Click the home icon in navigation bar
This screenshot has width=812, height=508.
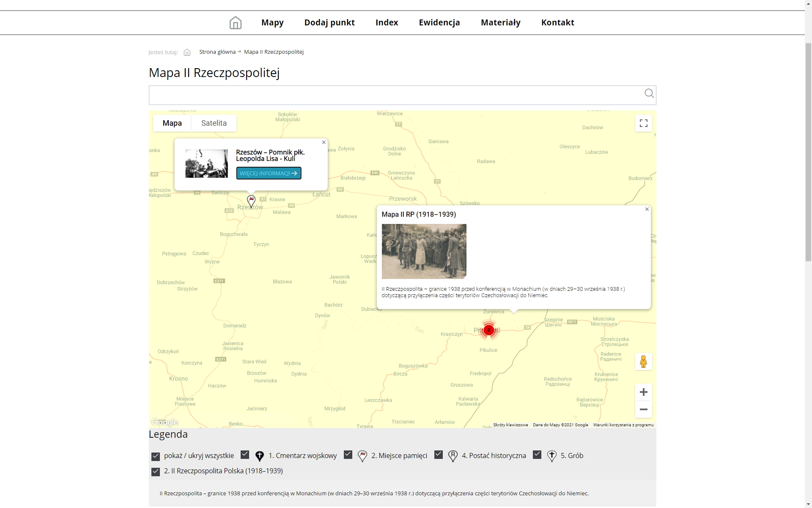pos(235,22)
